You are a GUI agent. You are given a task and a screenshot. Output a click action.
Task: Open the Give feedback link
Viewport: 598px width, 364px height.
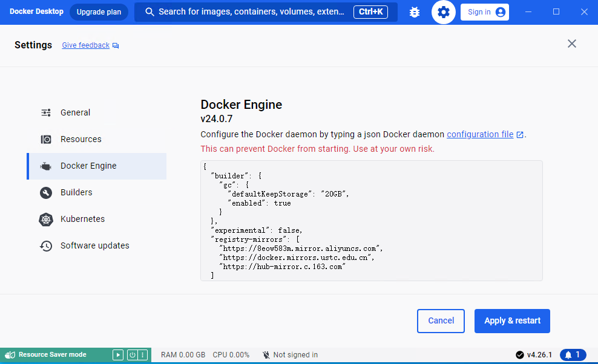click(x=86, y=45)
